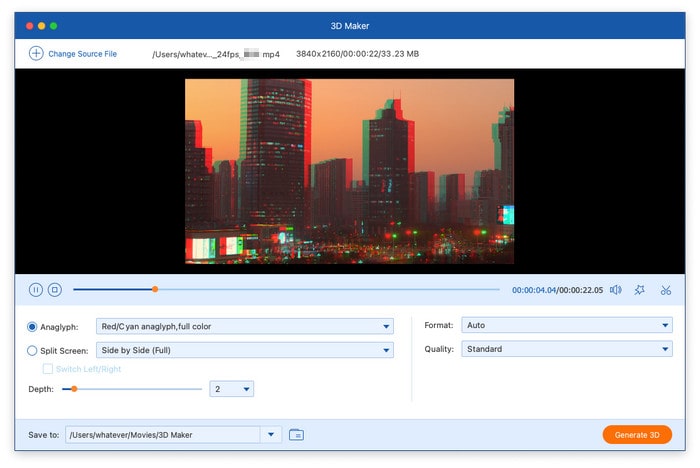Stop the video playback
Screen dimensions: 700x468
[55, 290]
